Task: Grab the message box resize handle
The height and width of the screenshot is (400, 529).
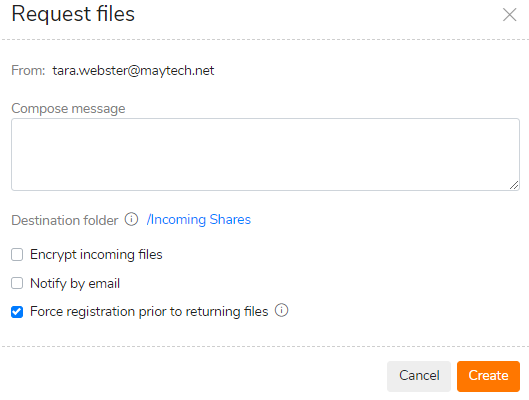Action: [514, 185]
